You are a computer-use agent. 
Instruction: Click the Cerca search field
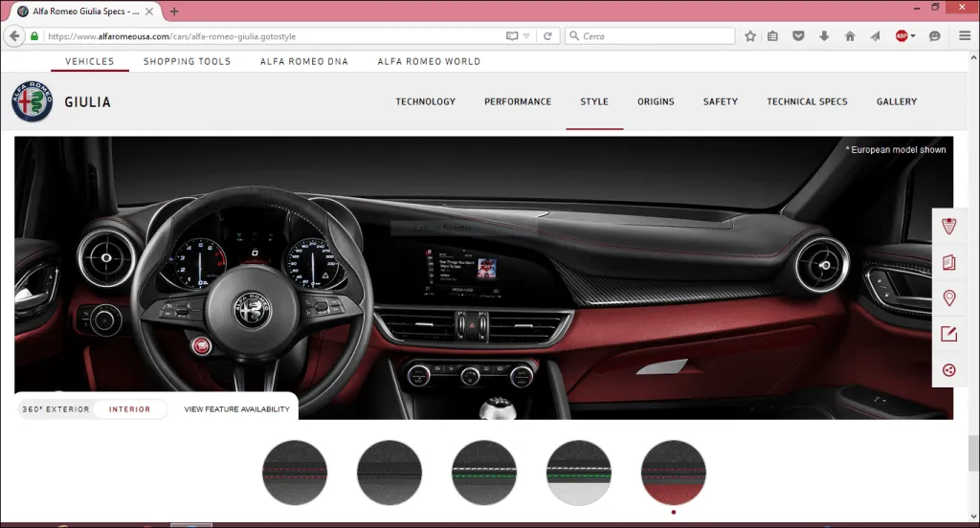[x=650, y=36]
